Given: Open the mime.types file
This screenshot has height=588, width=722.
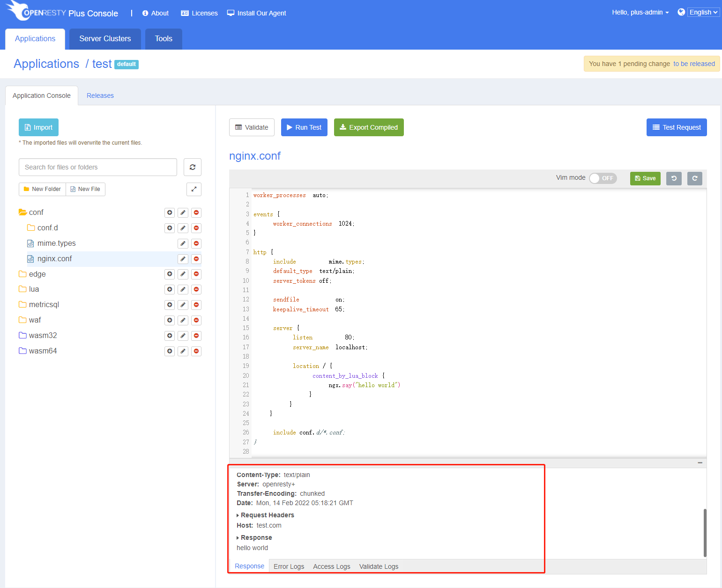Looking at the screenshot, I should [56, 243].
